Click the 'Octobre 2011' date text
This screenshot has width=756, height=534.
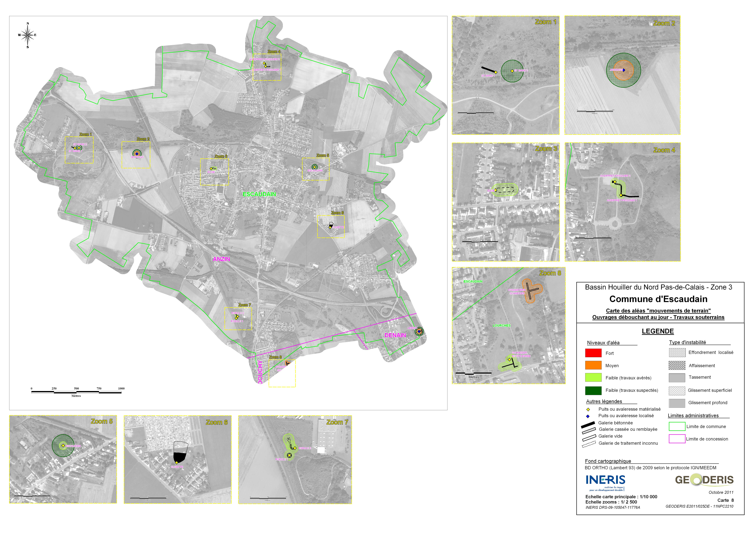(721, 493)
